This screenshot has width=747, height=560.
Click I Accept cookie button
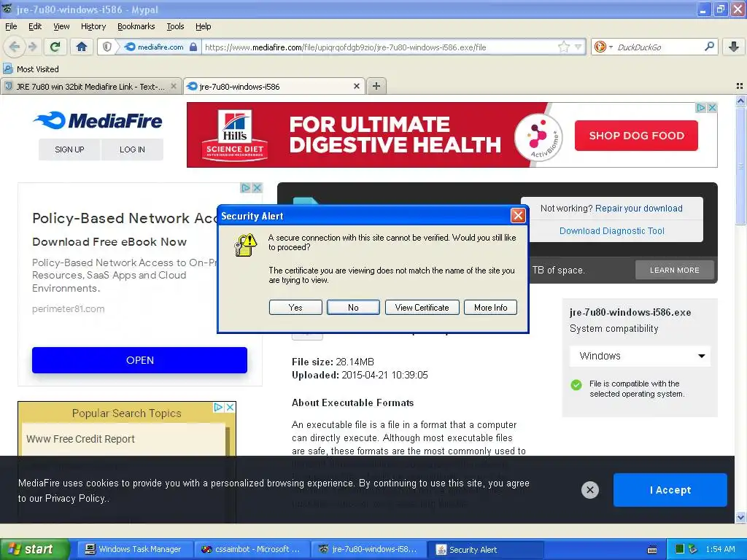click(670, 490)
